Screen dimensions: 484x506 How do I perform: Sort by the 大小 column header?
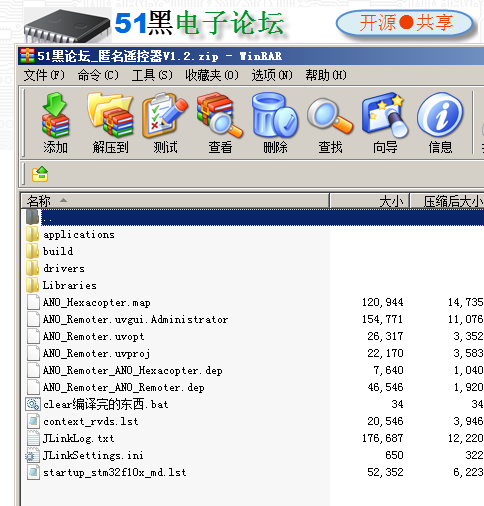pos(370,201)
